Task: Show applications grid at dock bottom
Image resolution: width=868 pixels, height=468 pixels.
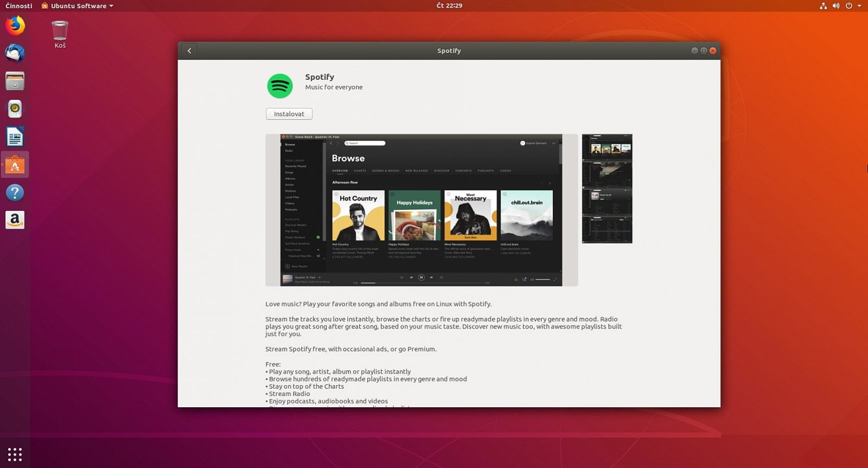Action: 15,454
